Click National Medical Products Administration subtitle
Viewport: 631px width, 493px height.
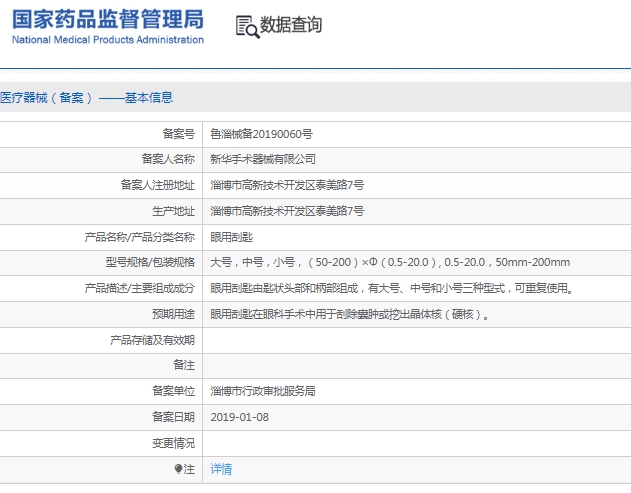point(108,40)
